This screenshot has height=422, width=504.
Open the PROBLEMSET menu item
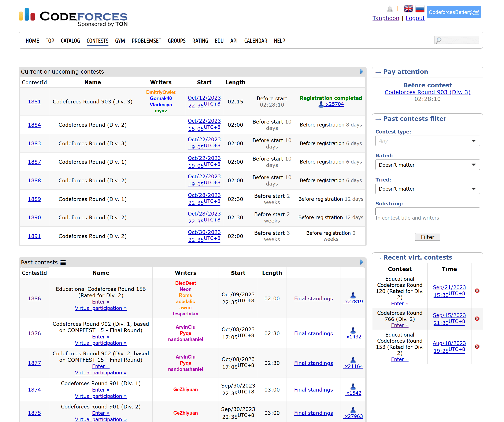(x=146, y=41)
